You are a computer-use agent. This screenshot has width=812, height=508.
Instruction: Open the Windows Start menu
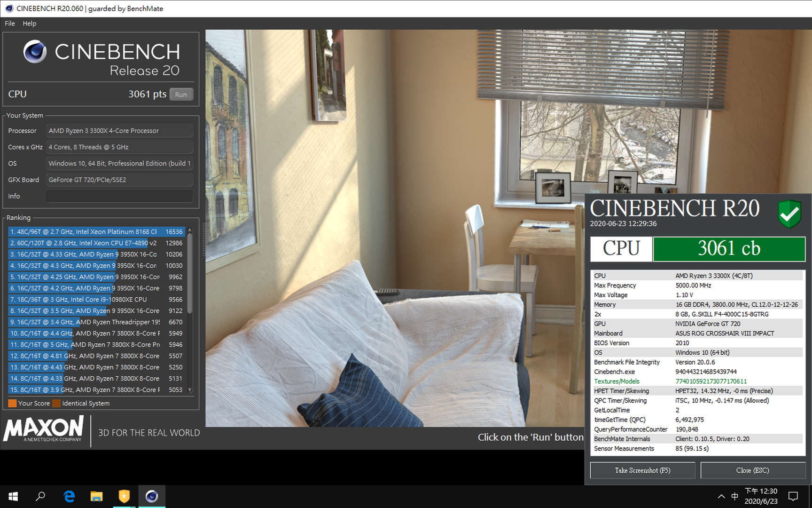13,496
